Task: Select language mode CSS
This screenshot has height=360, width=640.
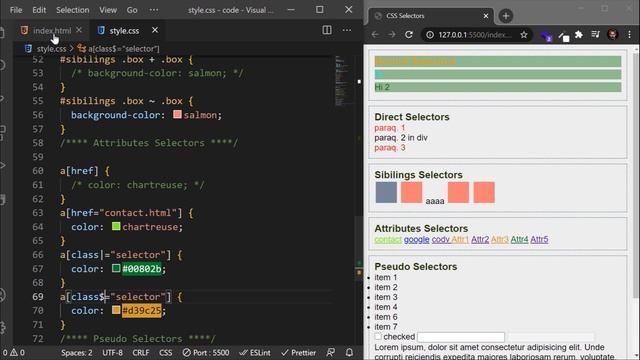Action: (165, 353)
